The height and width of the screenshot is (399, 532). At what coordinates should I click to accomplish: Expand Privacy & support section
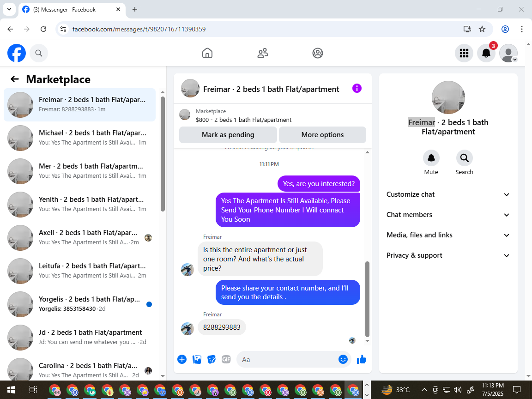(x=448, y=255)
